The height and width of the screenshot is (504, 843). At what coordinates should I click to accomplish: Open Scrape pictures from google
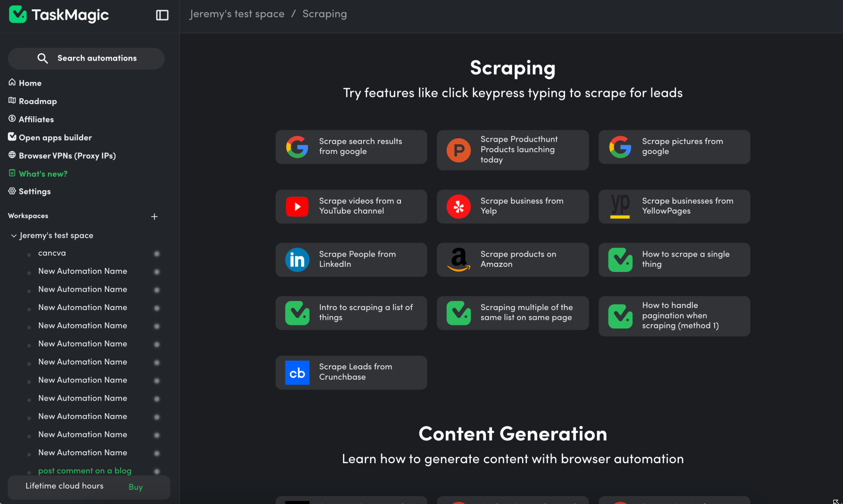point(674,147)
